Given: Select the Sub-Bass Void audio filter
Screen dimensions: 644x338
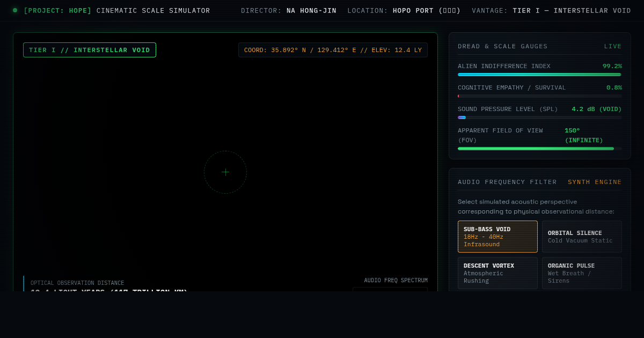Looking at the screenshot, I should [x=497, y=237].
